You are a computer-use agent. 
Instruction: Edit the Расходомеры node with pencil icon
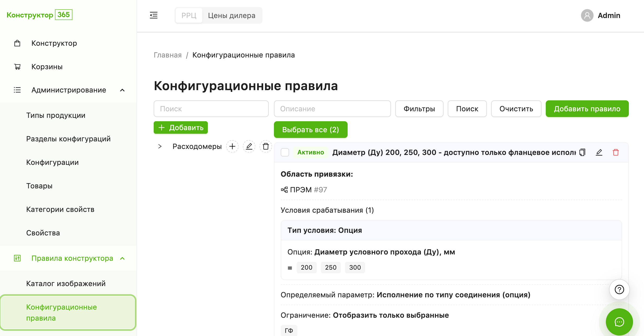[x=249, y=146]
